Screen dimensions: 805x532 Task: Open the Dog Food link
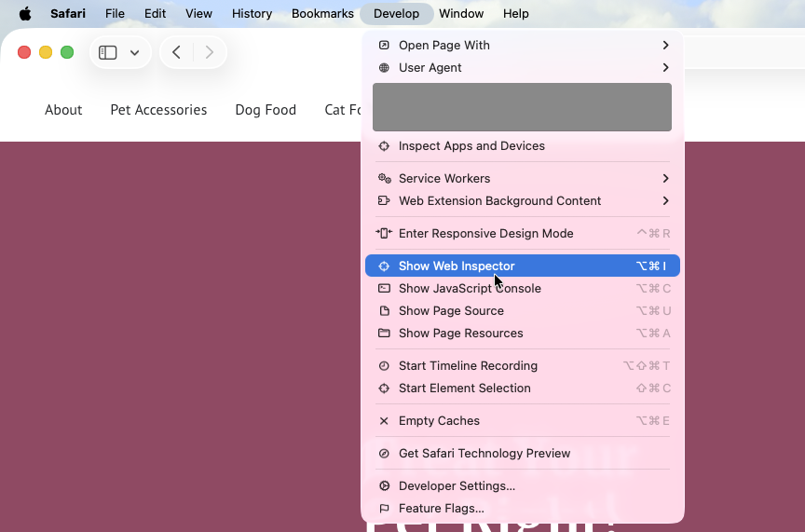(266, 110)
